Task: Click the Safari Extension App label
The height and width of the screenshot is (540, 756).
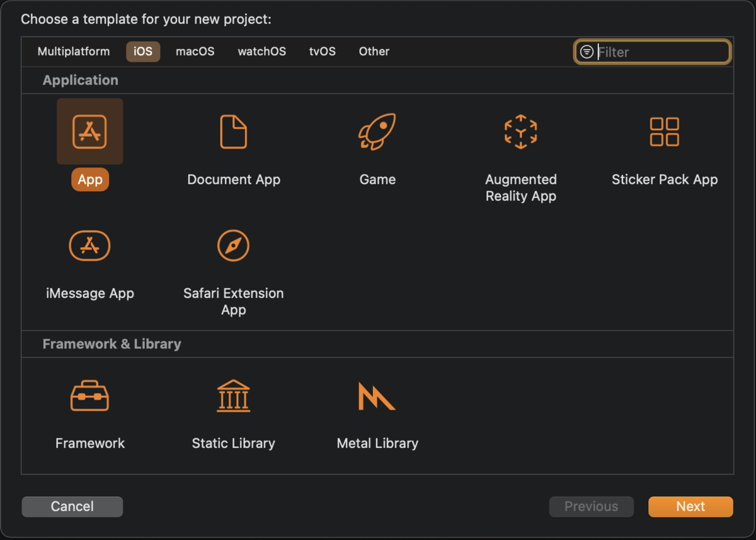Action: click(x=234, y=301)
